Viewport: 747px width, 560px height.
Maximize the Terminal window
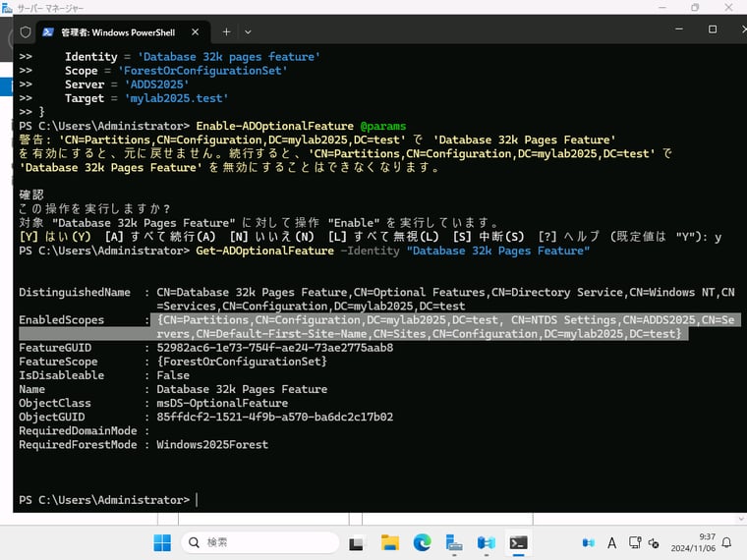pos(713,29)
